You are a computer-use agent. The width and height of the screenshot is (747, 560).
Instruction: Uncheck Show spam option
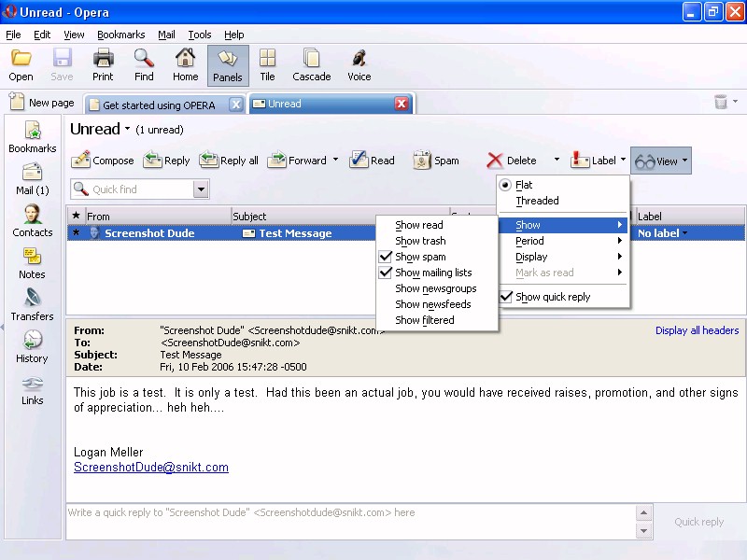pos(419,257)
